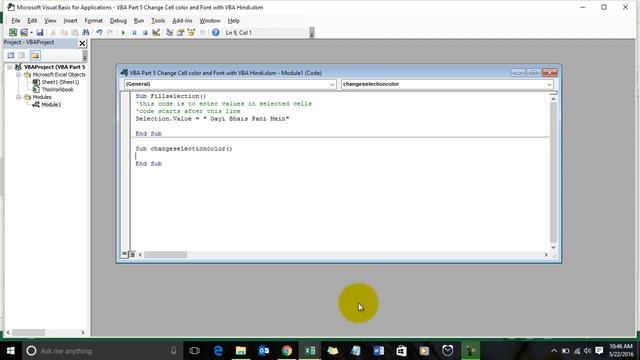Click the Project pane horizontal scrollbar thumb
The height and width of the screenshot is (360, 640).
tap(28, 333)
